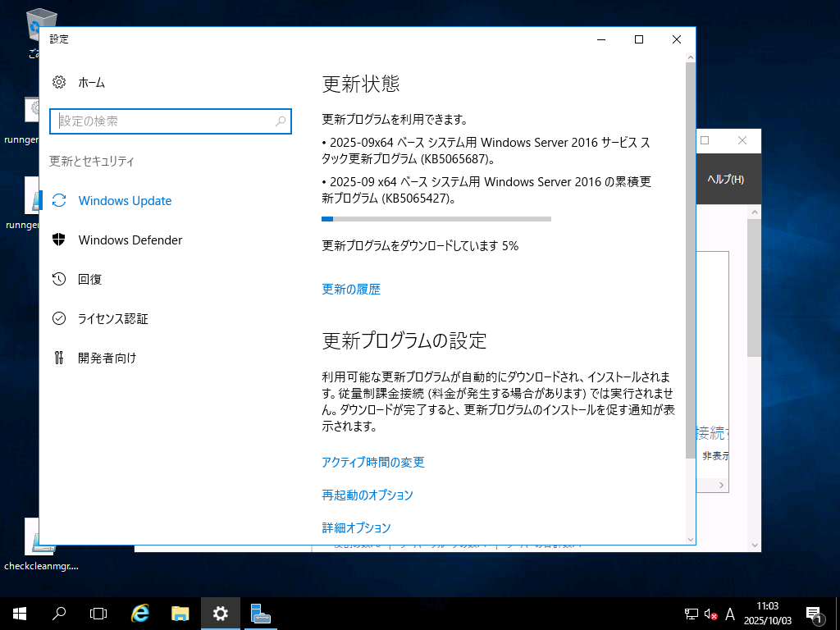This screenshot has width=840, height=630.
Task: Open the Start menu
Action: 17,613
